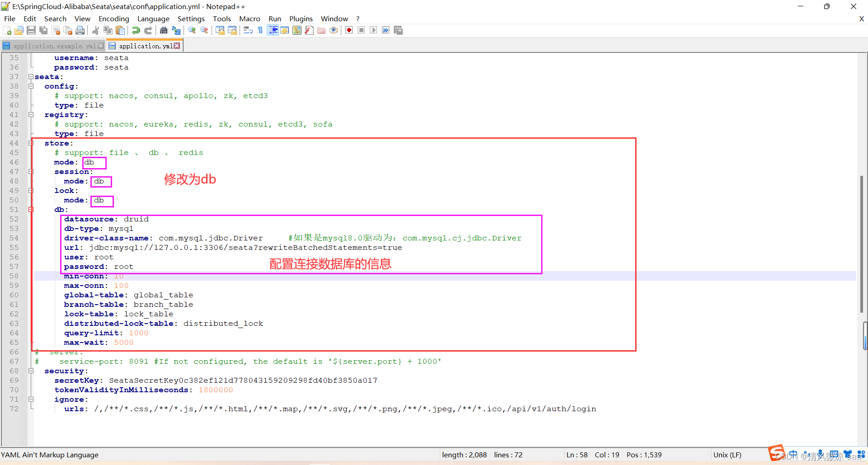Collapse the db block fold marker
Image resolution: width=868 pixels, height=465 pixels.
point(31,210)
